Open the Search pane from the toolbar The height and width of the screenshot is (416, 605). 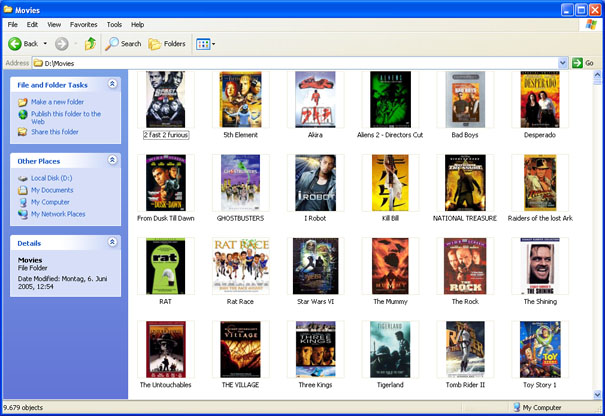click(124, 44)
